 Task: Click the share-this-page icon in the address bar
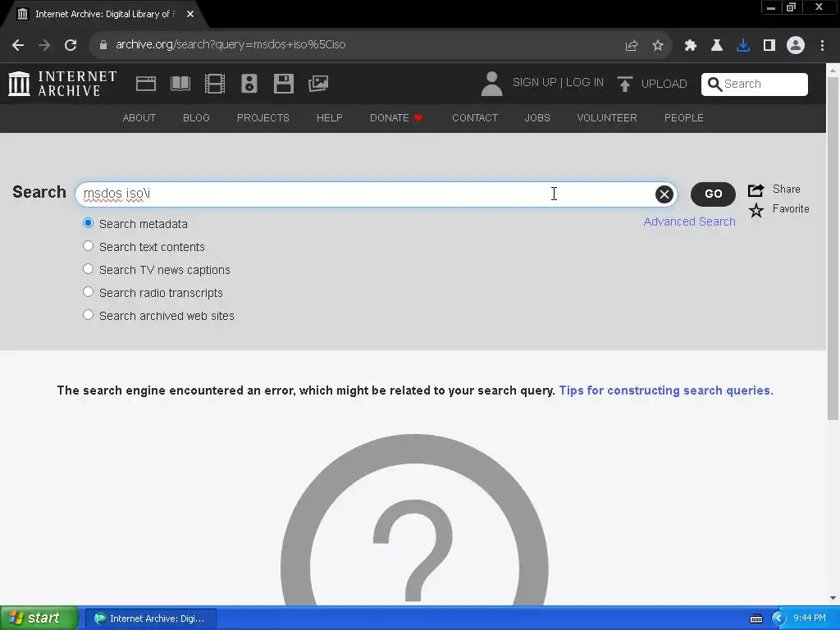click(631, 46)
